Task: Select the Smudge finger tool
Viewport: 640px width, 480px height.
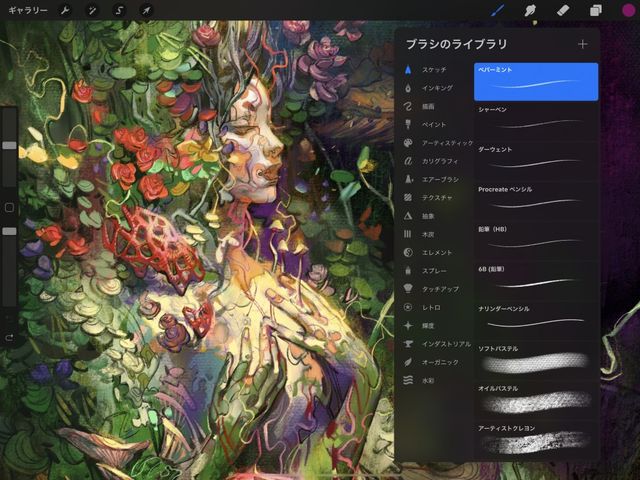Action: pyautogui.click(x=530, y=10)
